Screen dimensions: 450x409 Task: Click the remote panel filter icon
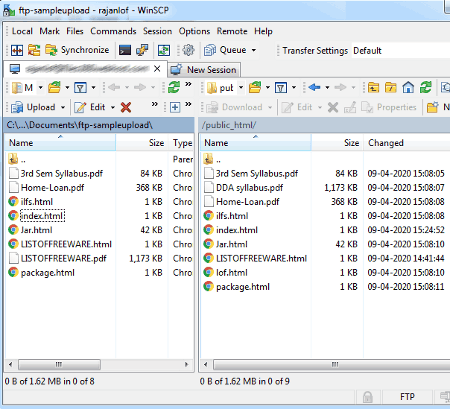tap(281, 88)
